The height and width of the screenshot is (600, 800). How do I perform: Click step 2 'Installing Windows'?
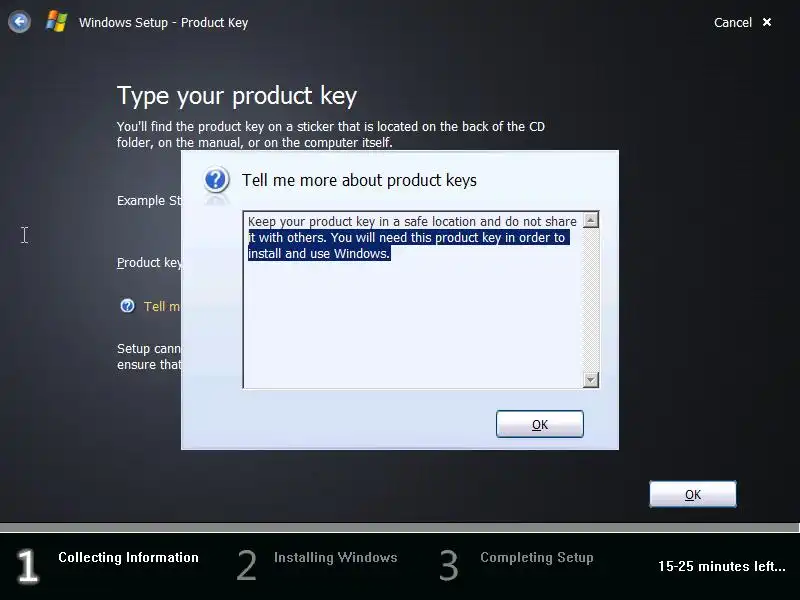pos(336,557)
